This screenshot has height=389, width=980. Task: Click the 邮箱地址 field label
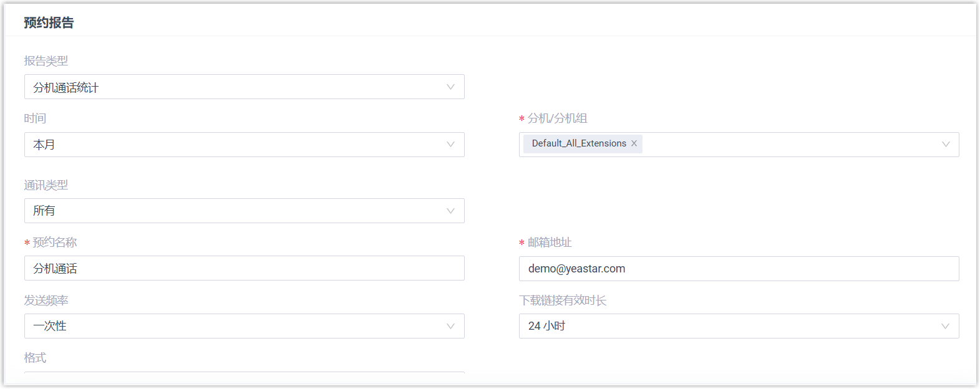(x=550, y=243)
